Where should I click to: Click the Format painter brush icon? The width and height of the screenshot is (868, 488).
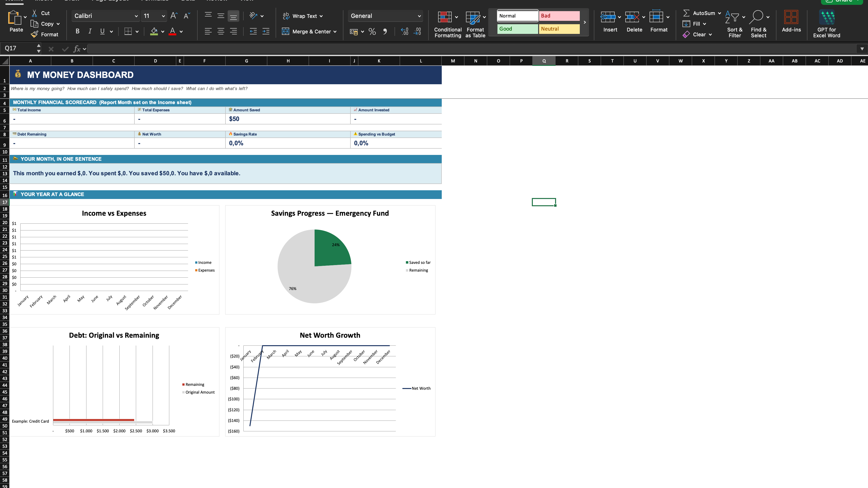34,34
